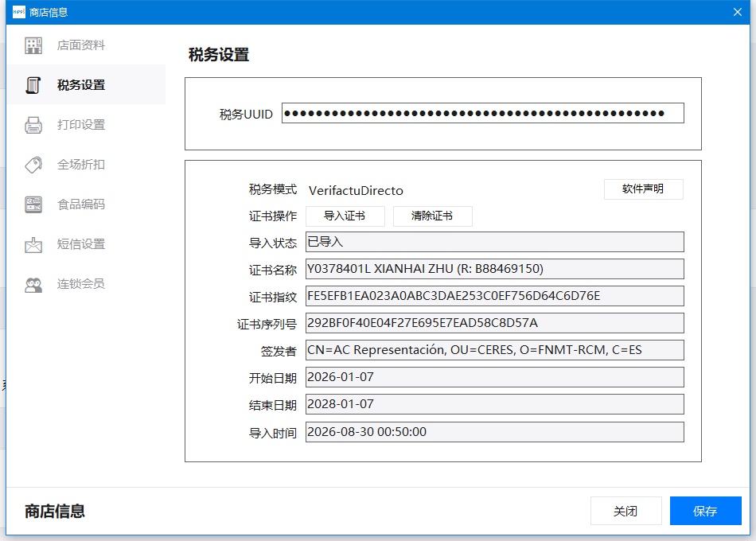Click the 结束日期 label
This screenshot has height=541, width=756.
pyautogui.click(x=273, y=406)
